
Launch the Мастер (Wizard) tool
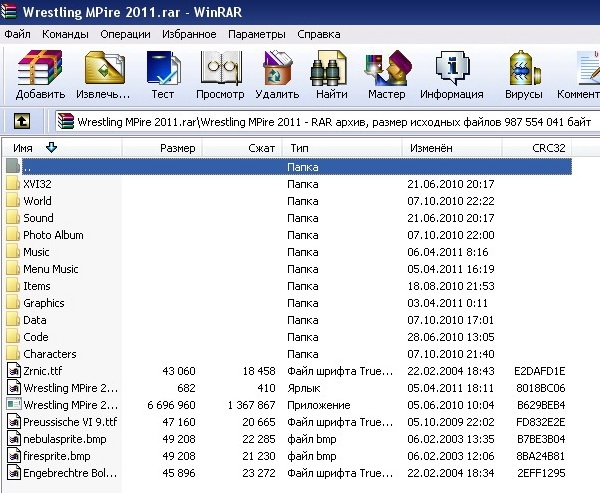(x=388, y=68)
